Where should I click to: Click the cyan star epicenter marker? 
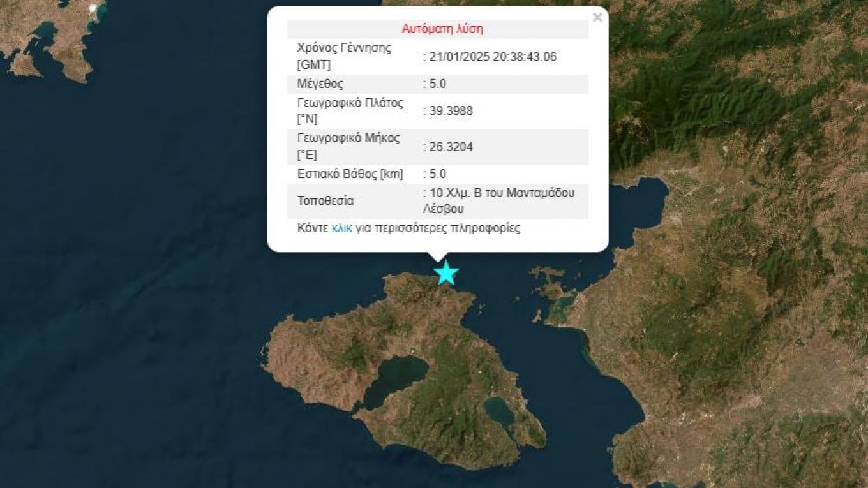[x=445, y=273]
